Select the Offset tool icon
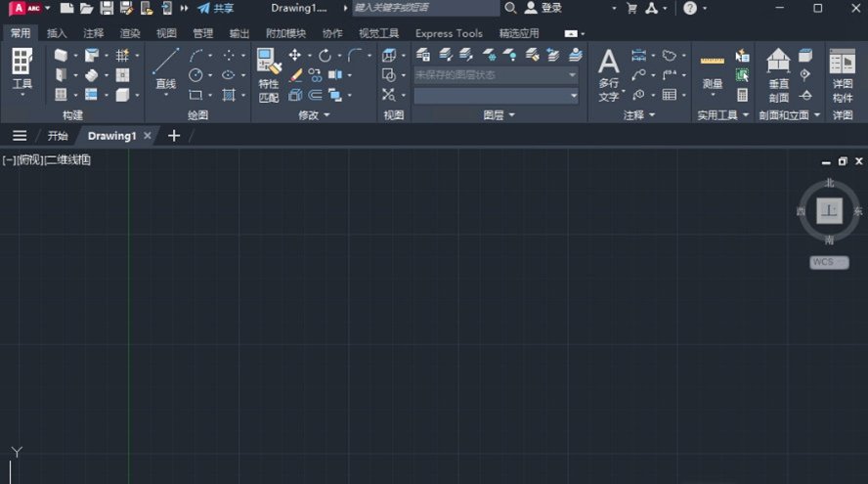 pyautogui.click(x=315, y=95)
